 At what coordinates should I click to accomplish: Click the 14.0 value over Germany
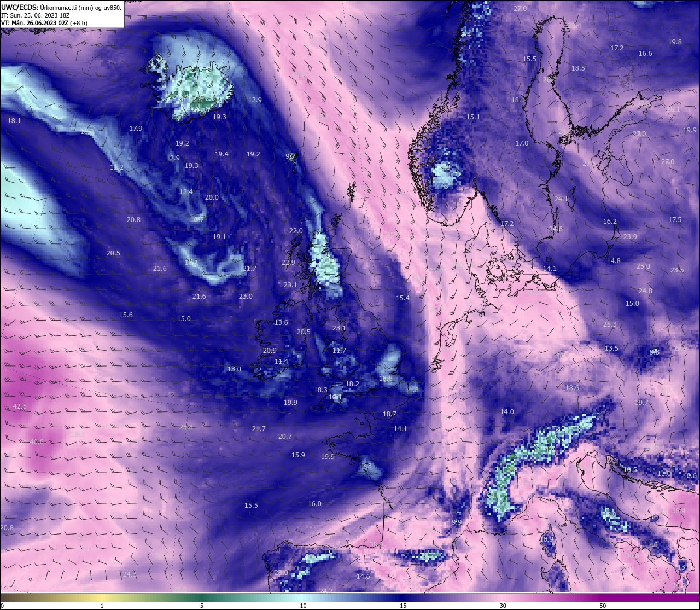pos(507,412)
